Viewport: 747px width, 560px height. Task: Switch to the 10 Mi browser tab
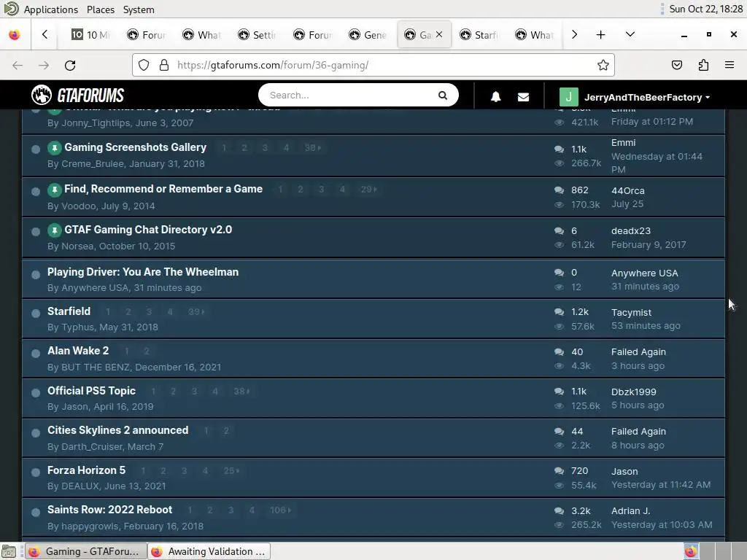(90, 35)
